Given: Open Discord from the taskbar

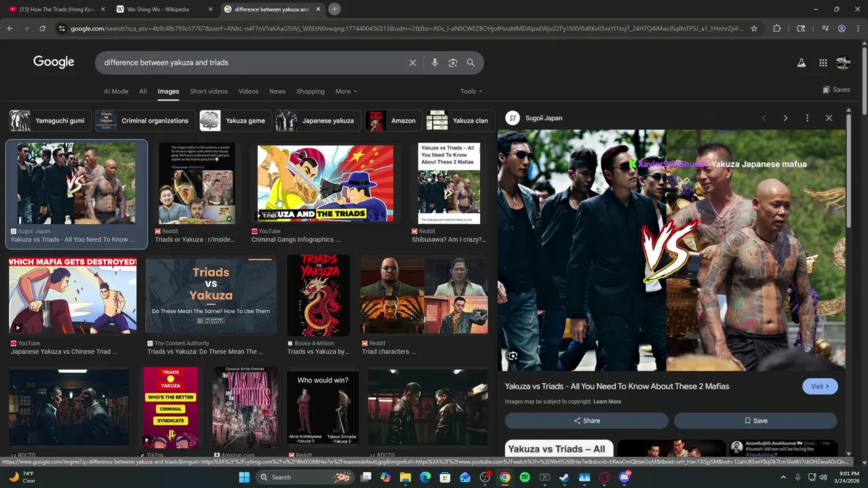Looking at the screenshot, I should coord(625,477).
